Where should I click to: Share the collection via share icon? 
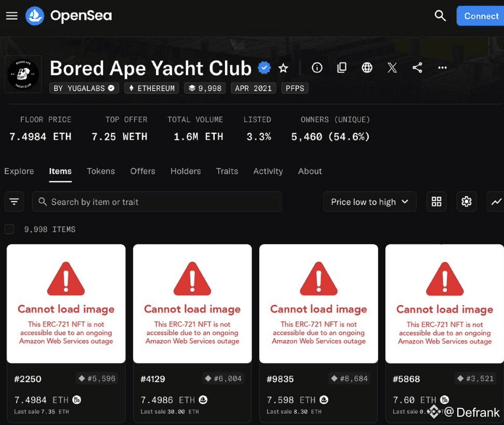click(417, 67)
